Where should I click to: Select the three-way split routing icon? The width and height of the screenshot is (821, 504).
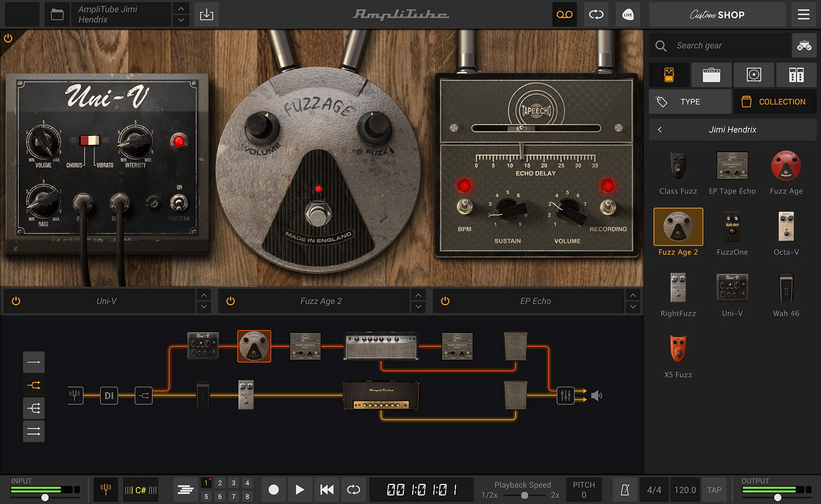click(x=34, y=408)
